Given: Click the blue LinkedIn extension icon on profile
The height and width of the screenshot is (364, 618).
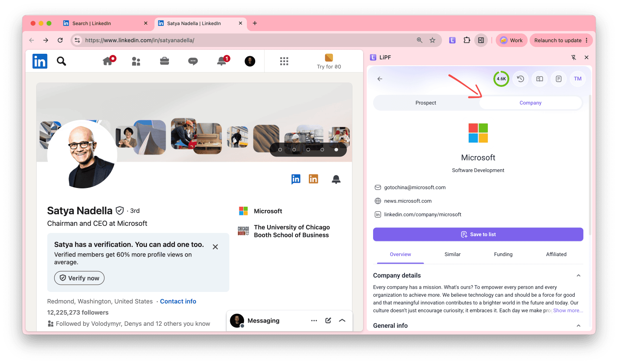Looking at the screenshot, I should pyautogui.click(x=296, y=179).
